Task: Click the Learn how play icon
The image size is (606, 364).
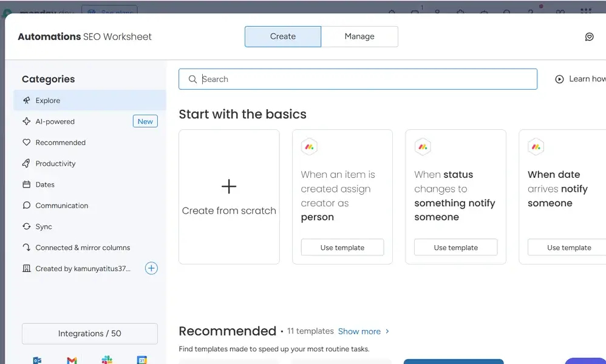Action: (x=559, y=79)
